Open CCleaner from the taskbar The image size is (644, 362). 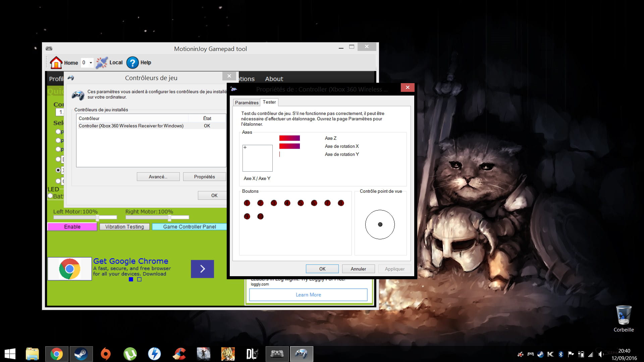click(x=179, y=354)
